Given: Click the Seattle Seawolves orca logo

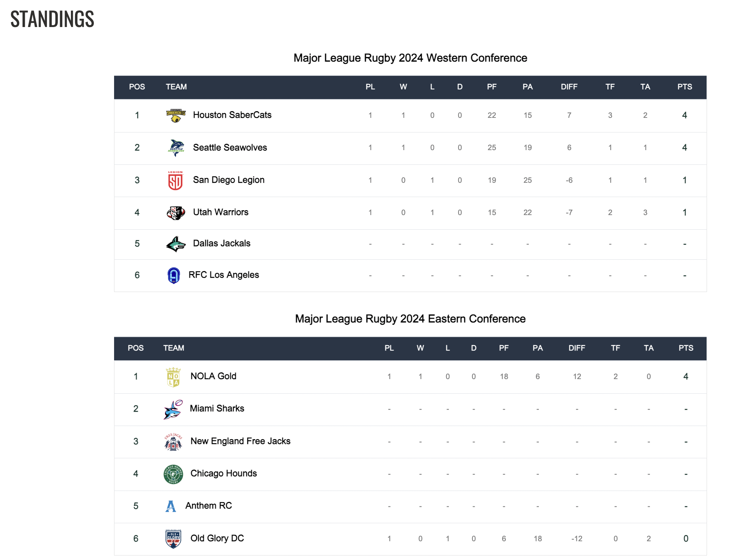Looking at the screenshot, I should (x=176, y=148).
